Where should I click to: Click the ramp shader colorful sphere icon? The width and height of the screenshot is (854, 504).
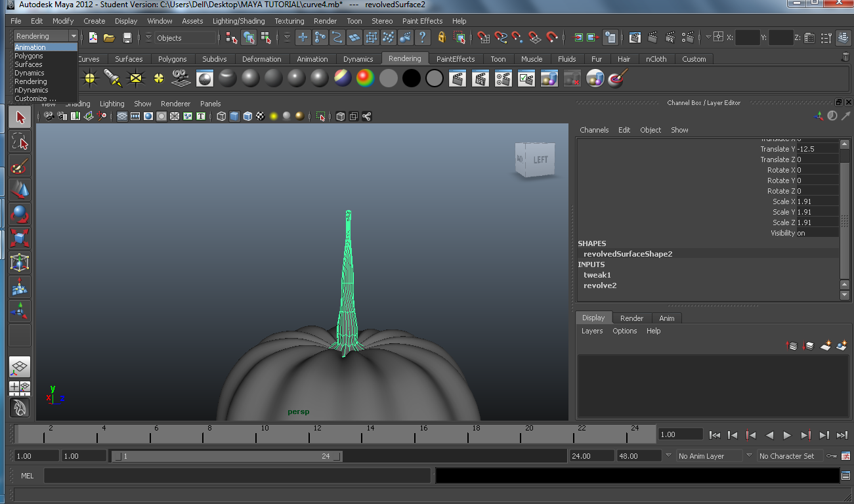(365, 79)
